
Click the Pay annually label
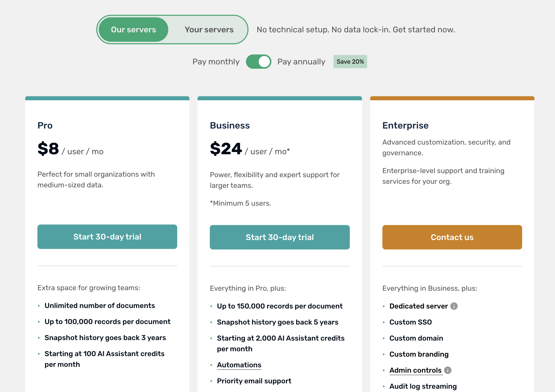pyautogui.click(x=301, y=62)
